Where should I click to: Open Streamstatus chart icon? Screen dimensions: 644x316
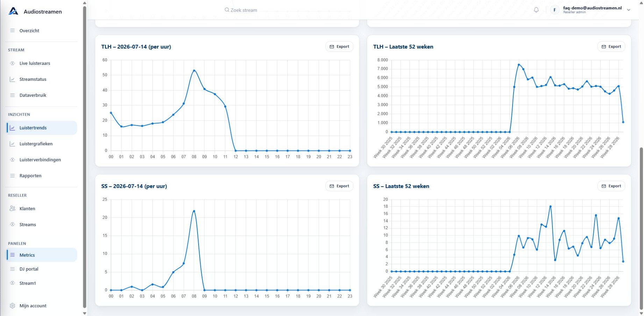[x=12, y=79]
